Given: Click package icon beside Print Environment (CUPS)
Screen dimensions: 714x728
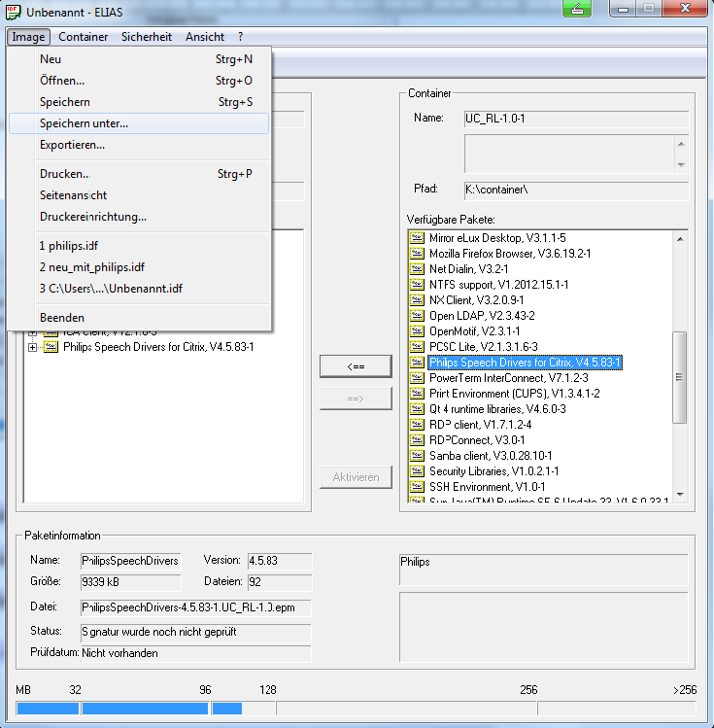Looking at the screenshot, I should pos(417,394).
